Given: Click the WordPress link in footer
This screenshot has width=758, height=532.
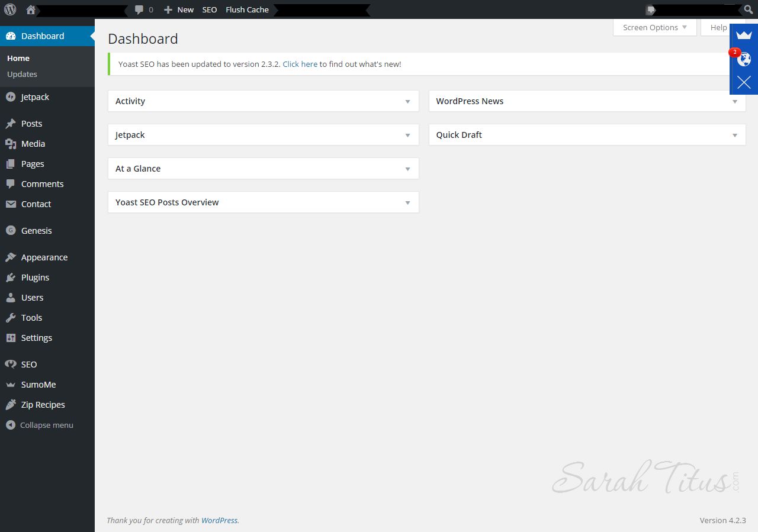Looking at the screenshot, I should 219,520.
